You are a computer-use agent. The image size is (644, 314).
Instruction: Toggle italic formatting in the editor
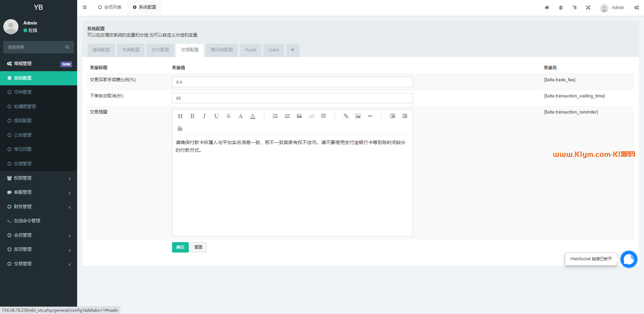tap(204, 116)
